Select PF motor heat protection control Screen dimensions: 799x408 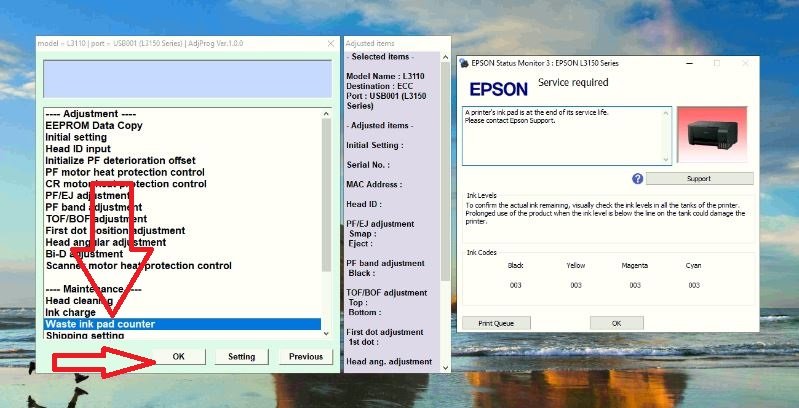(125, 172)
